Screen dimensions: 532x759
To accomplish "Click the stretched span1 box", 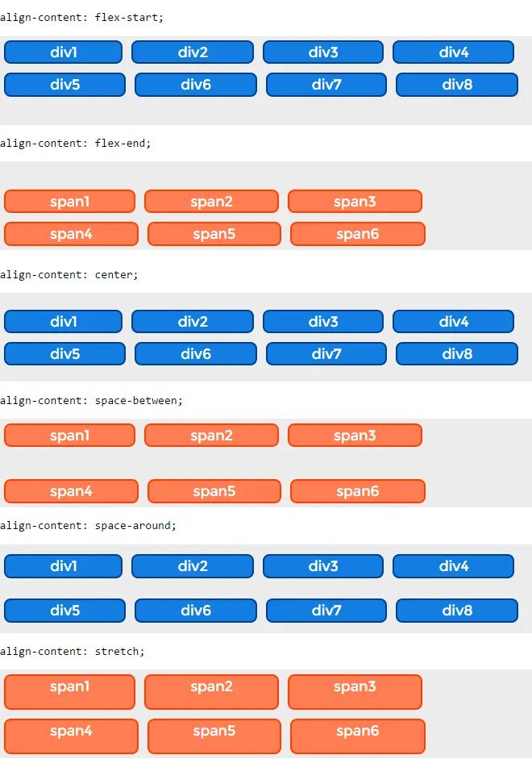I will [x=69, y=692].
